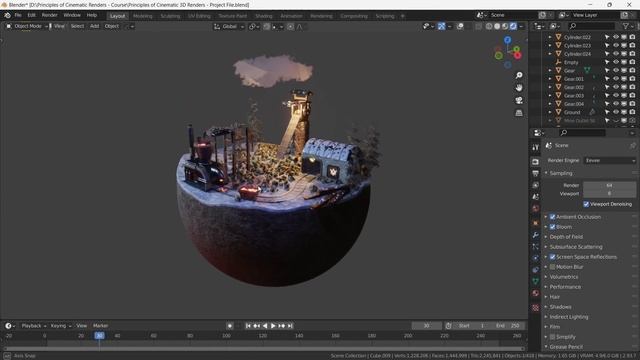
Task: Open the Output properties tab
Action: point(536,174)
